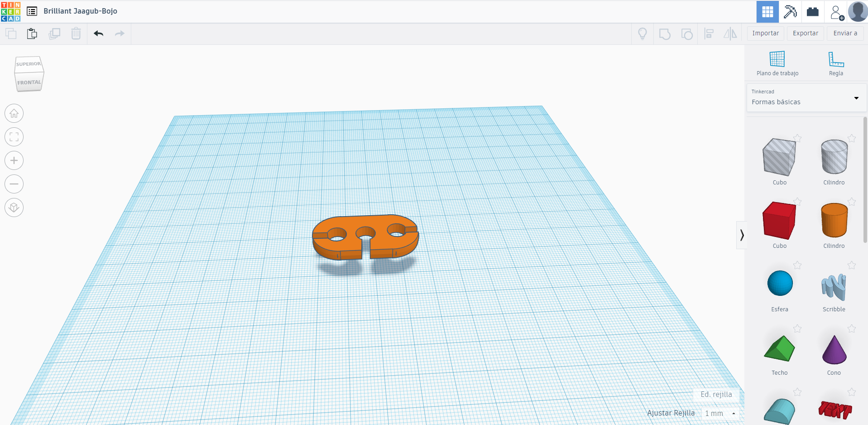Click the Tinkercad logo

point(11,11)
